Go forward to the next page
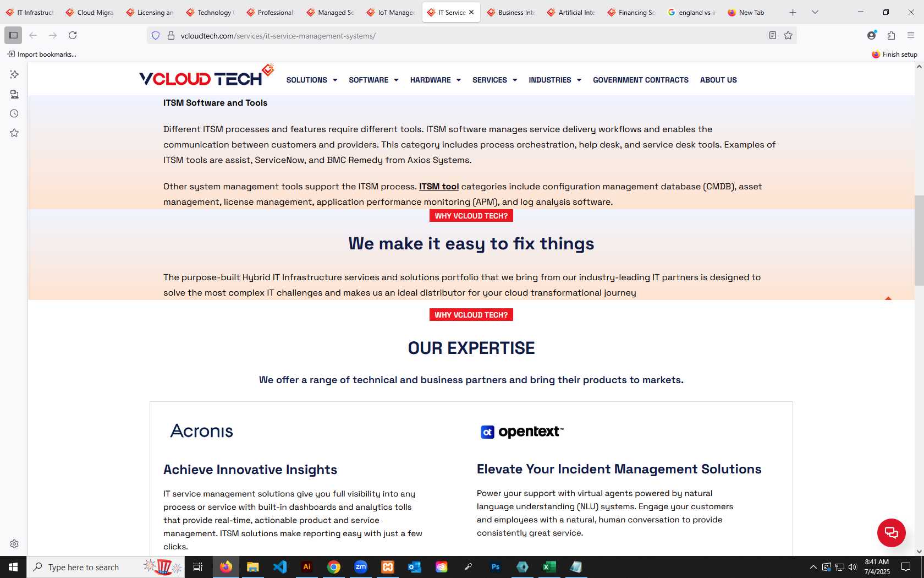924x578 pixels. (x=53, y=35)
